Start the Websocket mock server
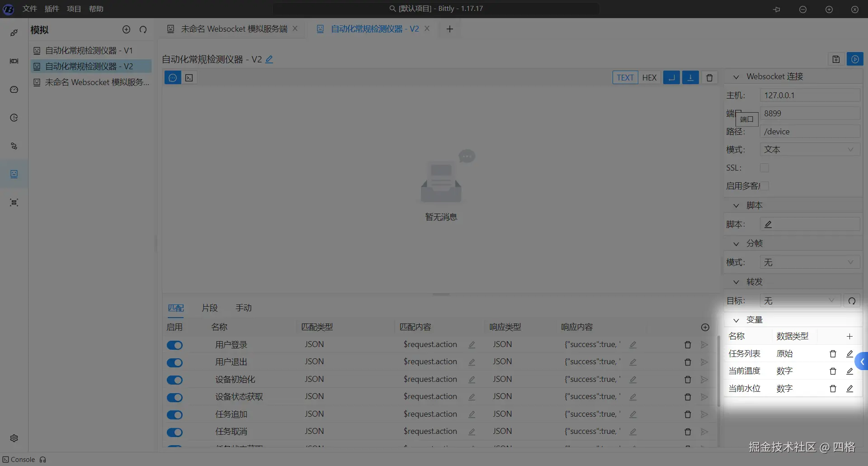The width and height of the screenshot is (868, 466). 855,59
